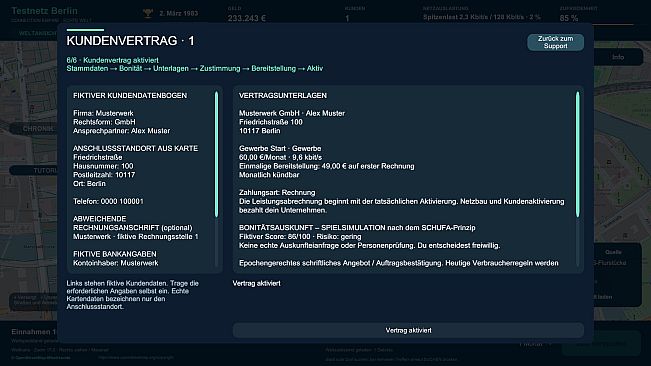651x366 pixels.
Task: Click 'Gewerbe Start · Gewerbe' tariff line
Action: click(x=280, y=148)
